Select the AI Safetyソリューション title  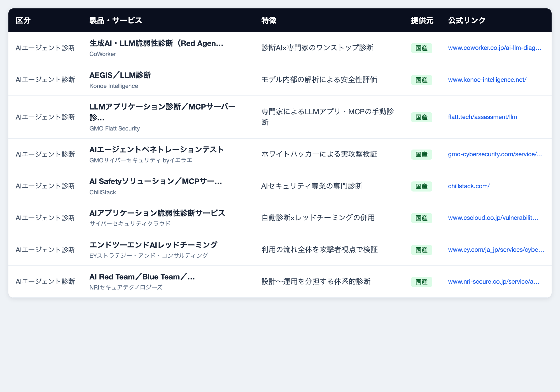[156, 181]
